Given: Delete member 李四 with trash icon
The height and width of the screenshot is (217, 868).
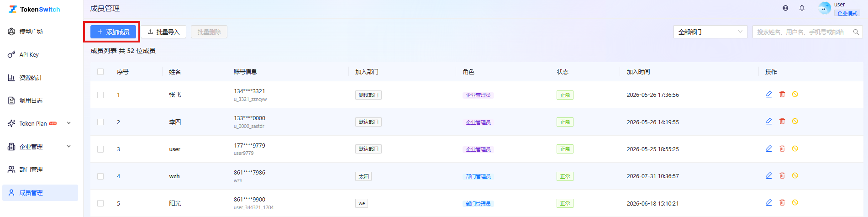Looking at the screenshot, I should point(782,121).
